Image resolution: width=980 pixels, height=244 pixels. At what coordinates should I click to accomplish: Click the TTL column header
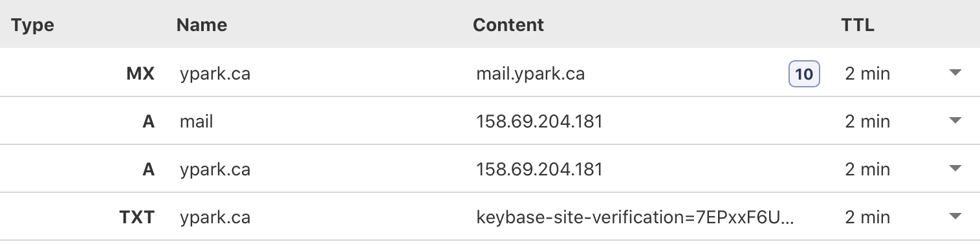pyautogui.click(x=857, y=25)
